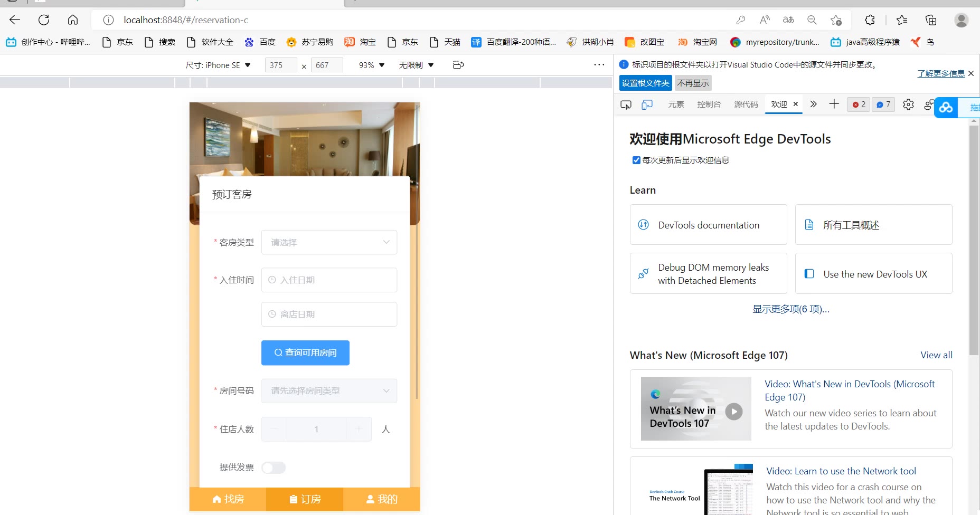Open the 了解更多信息 link
The image size is (980, 515).
click(941, 73)
